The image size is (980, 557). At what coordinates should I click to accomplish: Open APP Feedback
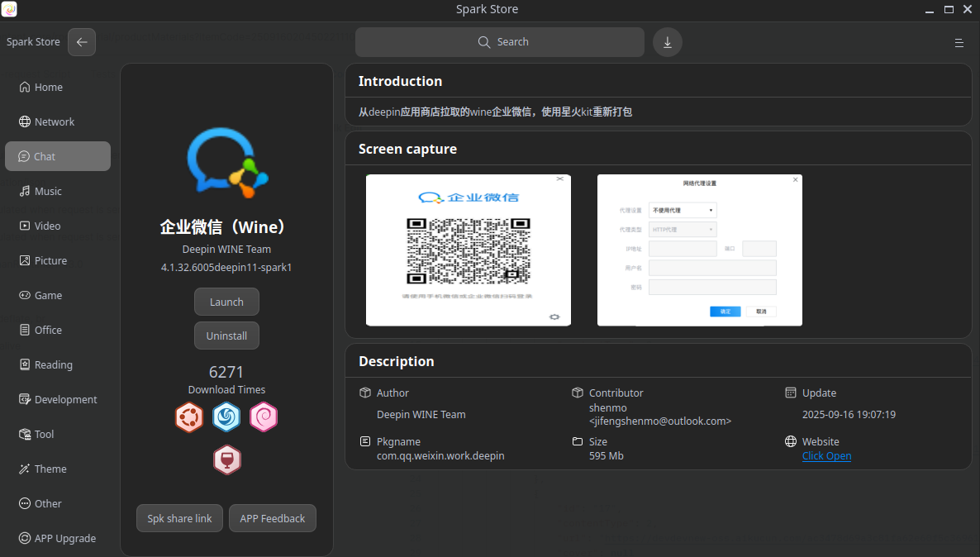273,518
